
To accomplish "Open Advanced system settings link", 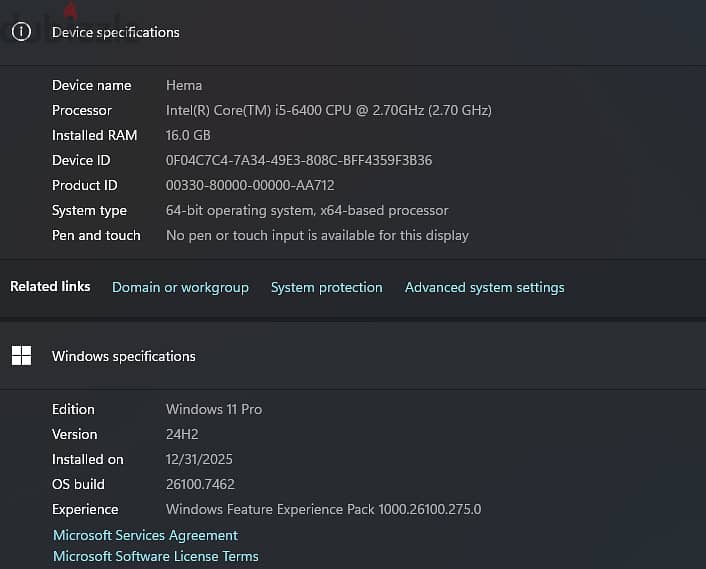I will click(x=484, y=288).
